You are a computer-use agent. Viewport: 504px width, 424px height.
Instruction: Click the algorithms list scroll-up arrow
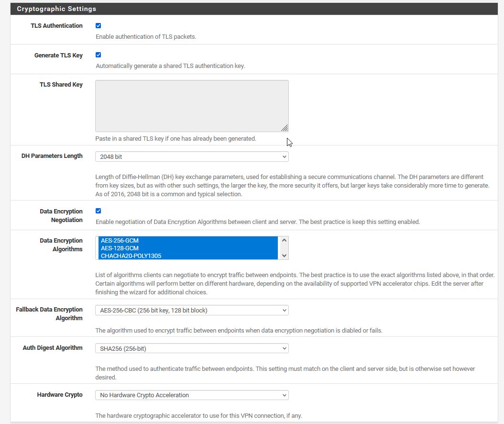pyautogui.click(x=284, y=240)
